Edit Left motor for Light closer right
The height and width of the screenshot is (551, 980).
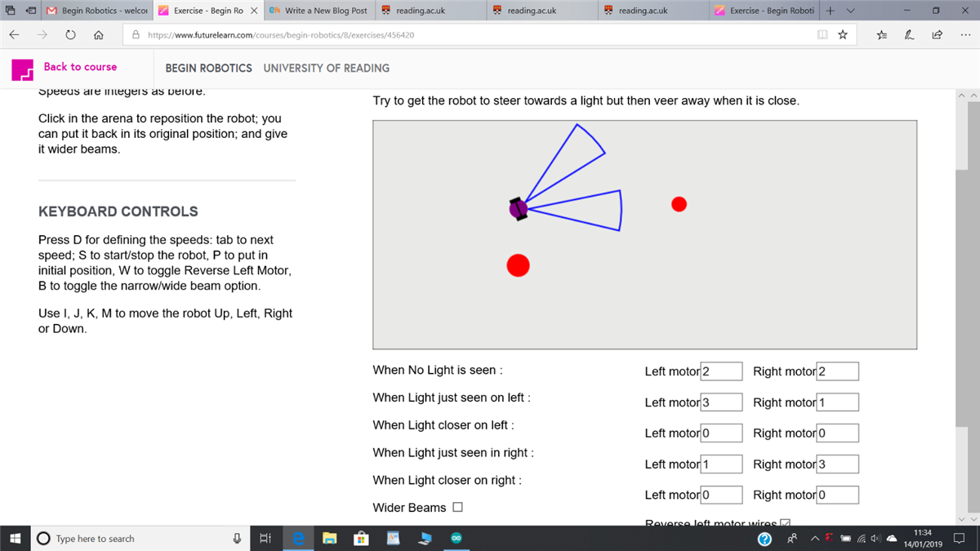click(721, 495)
